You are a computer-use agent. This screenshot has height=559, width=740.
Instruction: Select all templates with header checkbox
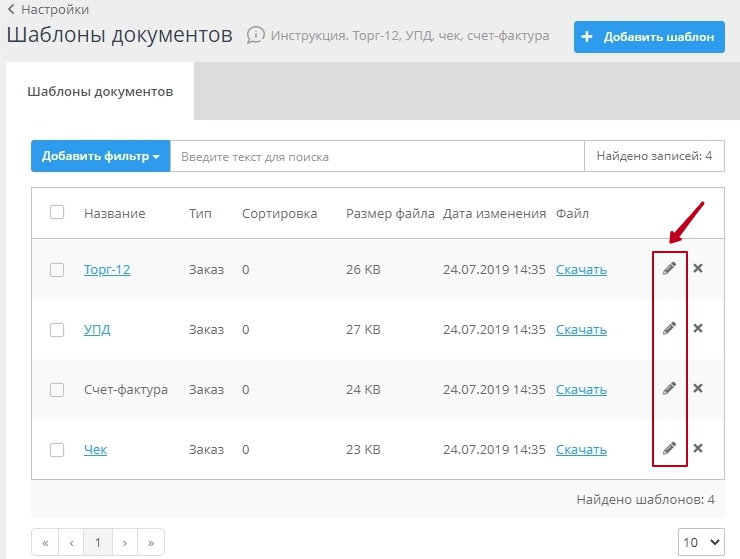[x=57, y=212]
